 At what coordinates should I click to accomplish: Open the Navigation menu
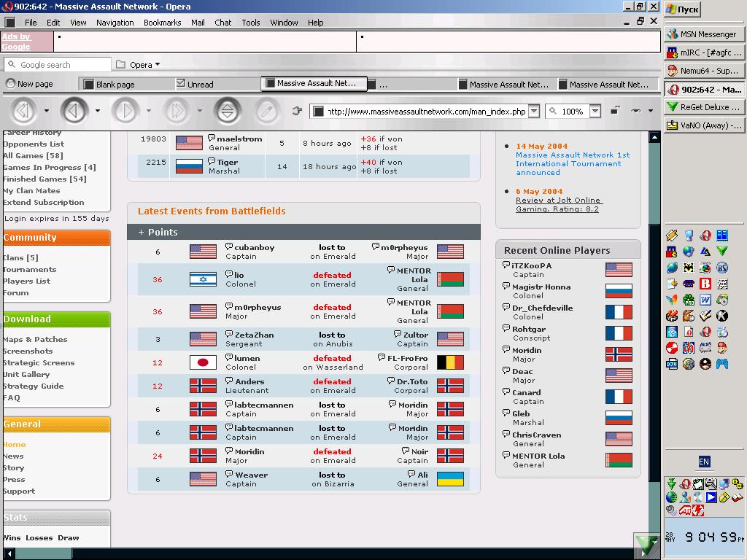(x=115, y=23)
